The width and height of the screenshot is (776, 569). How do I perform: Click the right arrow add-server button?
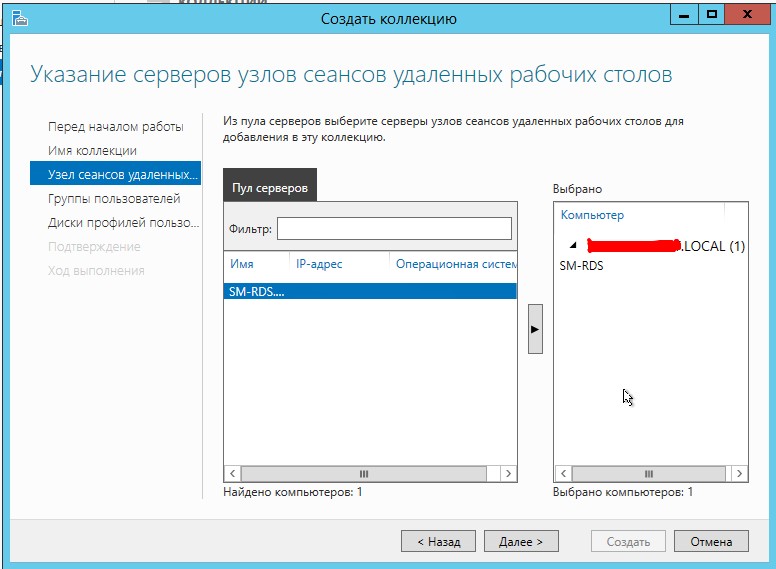(x=535, y=329)
